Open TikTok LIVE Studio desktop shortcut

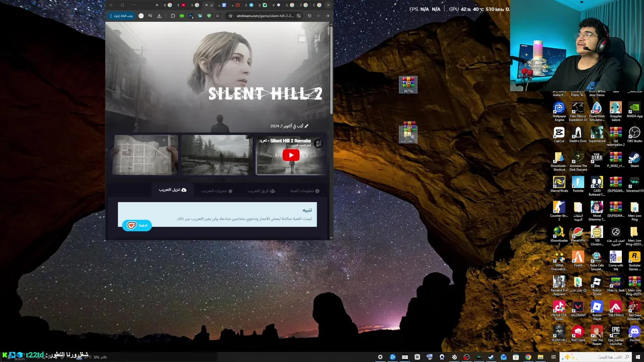coord(559,311)
